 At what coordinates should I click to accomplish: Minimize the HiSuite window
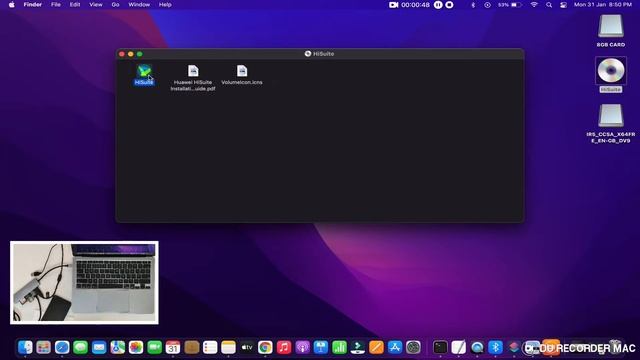pos(131,54)
